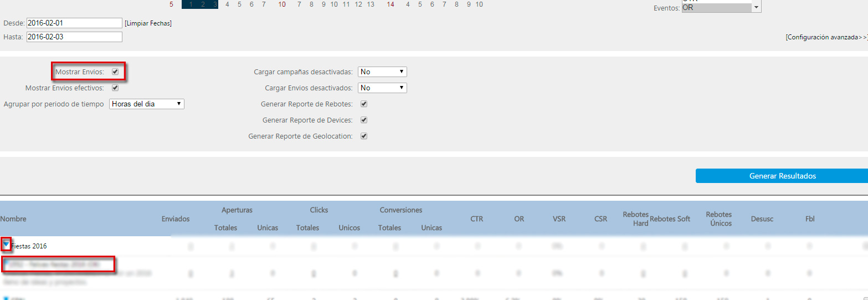868x300 pixels.
Task: Click Unicas subheader under Aperturas
Action: (268, 228)
